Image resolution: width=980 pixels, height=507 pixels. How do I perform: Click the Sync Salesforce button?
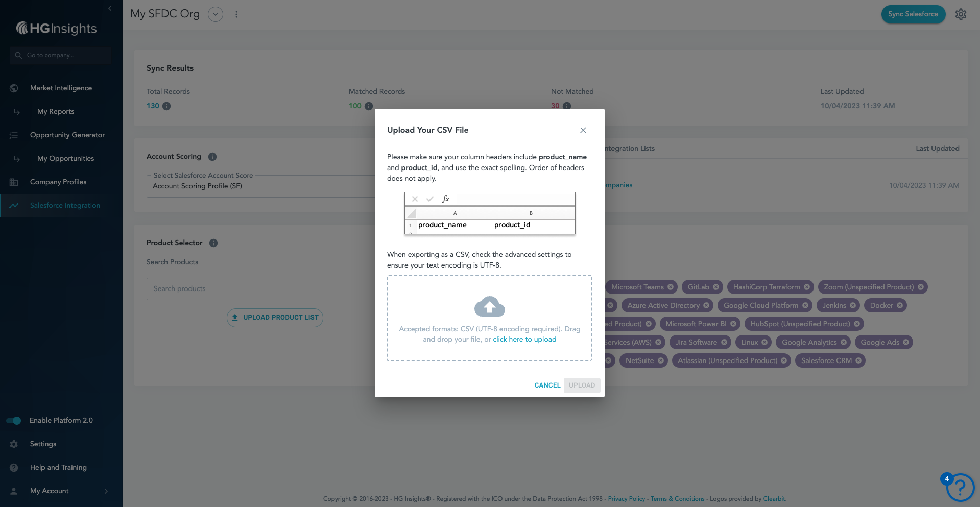[913, 14]
